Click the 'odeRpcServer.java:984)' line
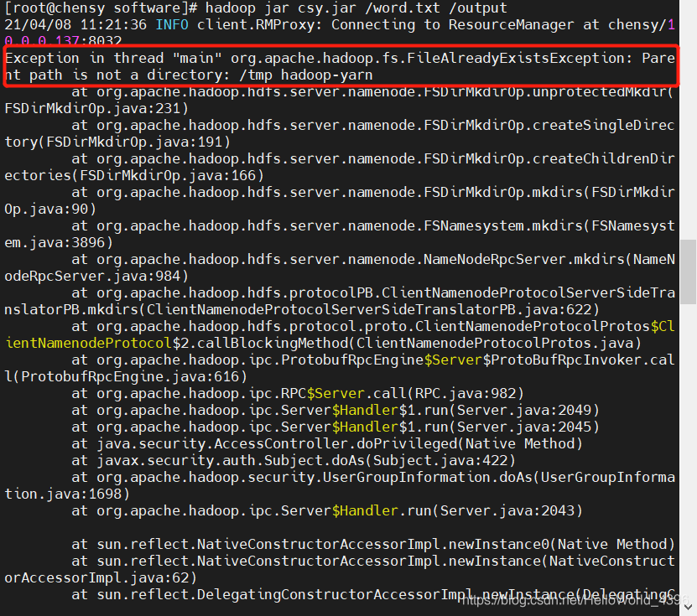The image size is (697, 616). [x=96, y=277]
